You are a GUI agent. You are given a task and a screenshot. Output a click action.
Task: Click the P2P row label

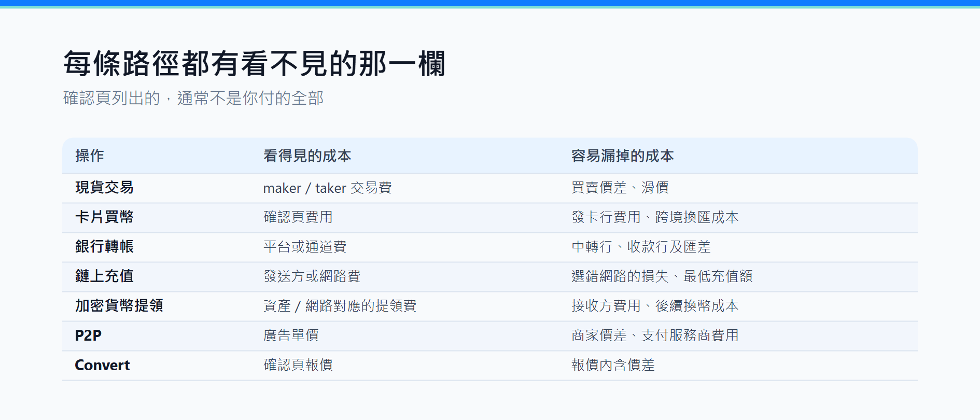point(88,335)
